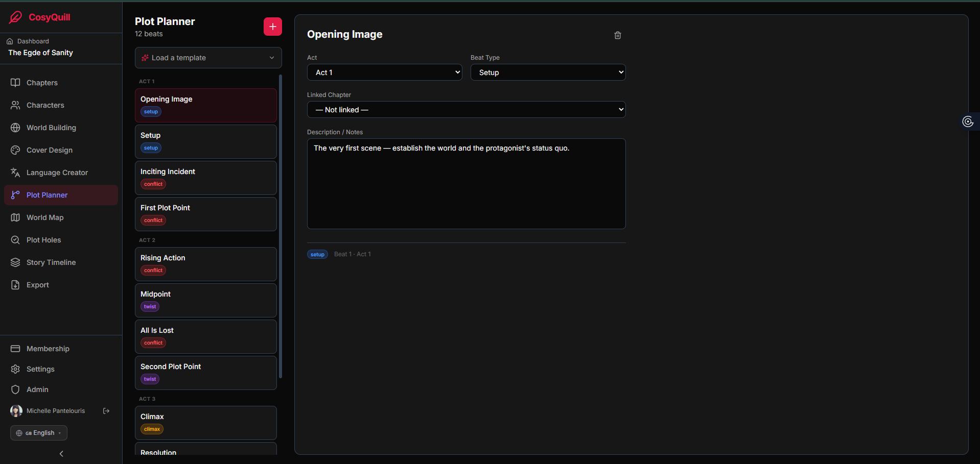Click the setup tag beside Beat 1 · Act 1
980x464 pixels.
[x=317, y=254]
